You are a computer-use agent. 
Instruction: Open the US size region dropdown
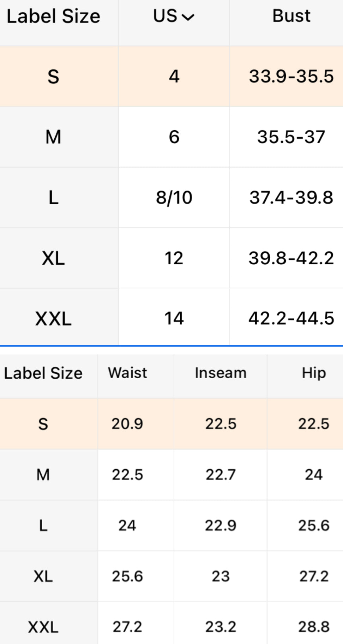pyautogui.click(x=174, y=16)
